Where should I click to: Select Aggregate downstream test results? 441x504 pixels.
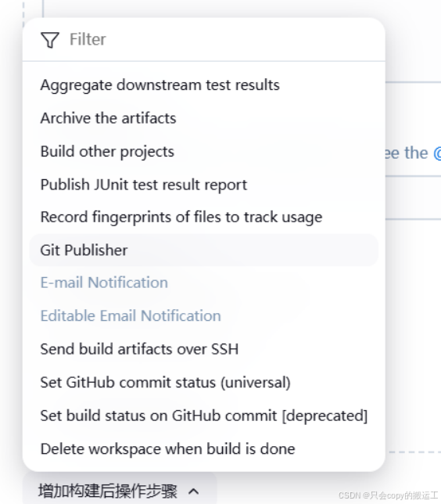pos(203,85)
